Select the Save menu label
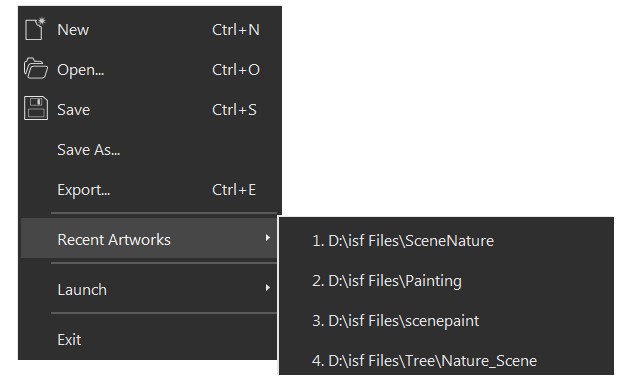Image resolution: width=623 pixels, height=376 pixels. click(x=74, y=110)
